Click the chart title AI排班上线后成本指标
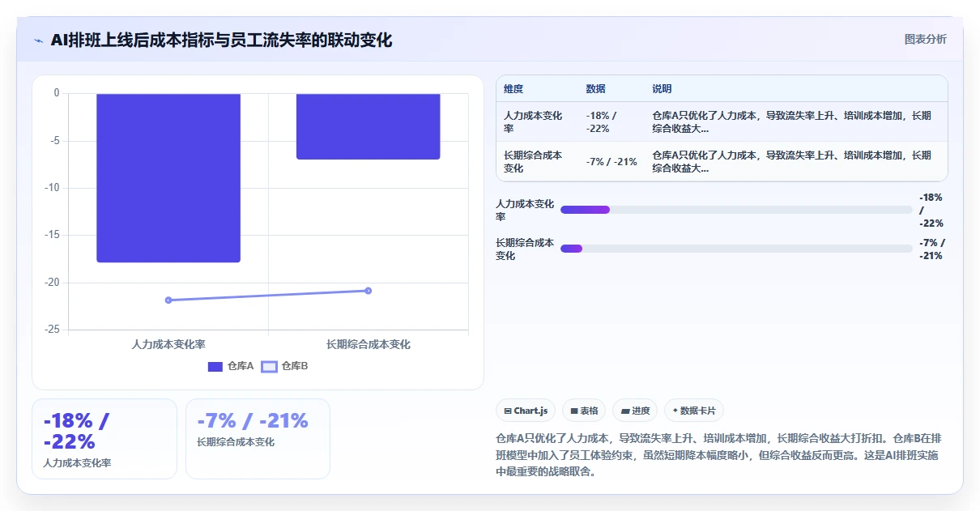Image resolution: width=980 pixels, height=511 pixels. [221, 40]
